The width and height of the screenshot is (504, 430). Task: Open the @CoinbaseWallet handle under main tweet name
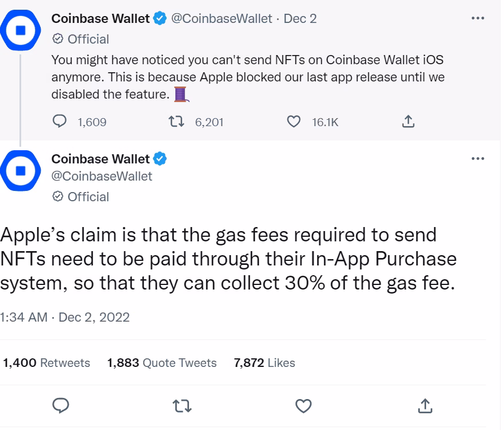[102, 177]
